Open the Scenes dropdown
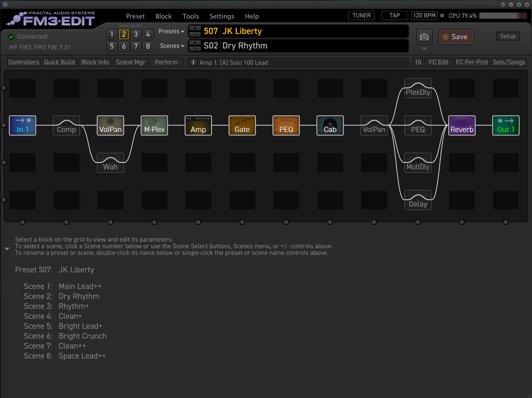 tap(172, 46)
